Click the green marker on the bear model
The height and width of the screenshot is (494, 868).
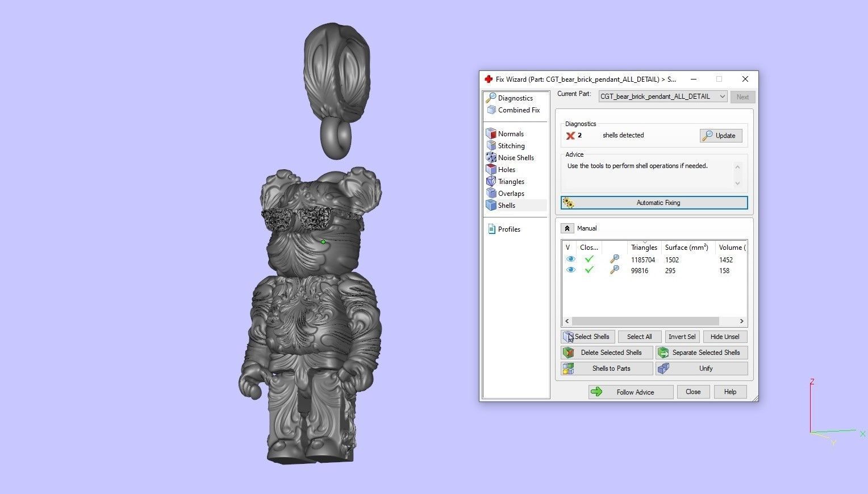pyautogui.click(x=323, y=242)
